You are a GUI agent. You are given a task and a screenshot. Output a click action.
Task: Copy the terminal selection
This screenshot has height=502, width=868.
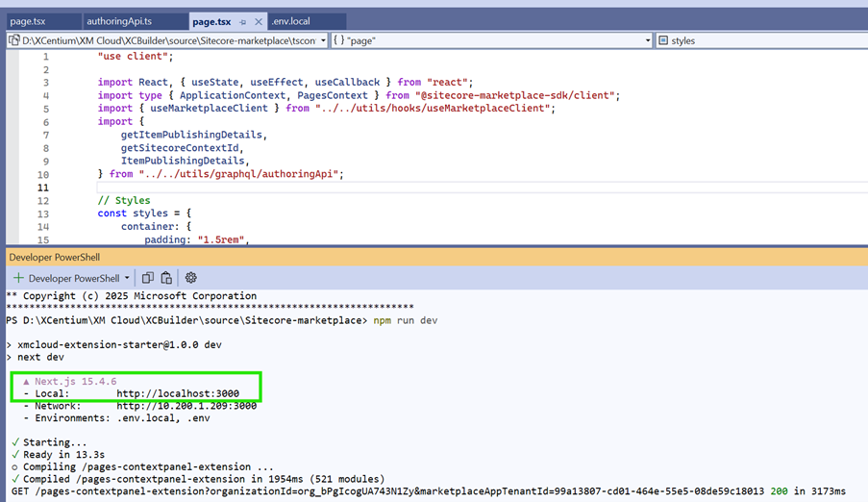148,278
